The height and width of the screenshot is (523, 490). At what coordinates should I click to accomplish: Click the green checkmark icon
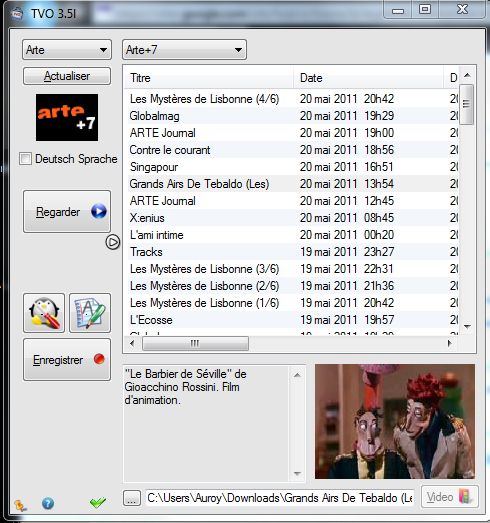click(x=98, y=503)
